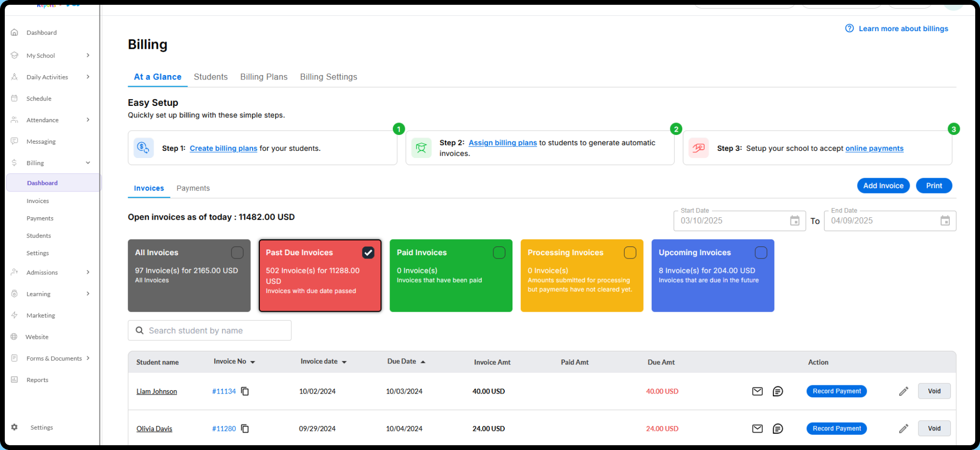Viewport: 980px width, 450px height.
Task: Click the Marketing lightning bolt icon
Action: [14, 315]
